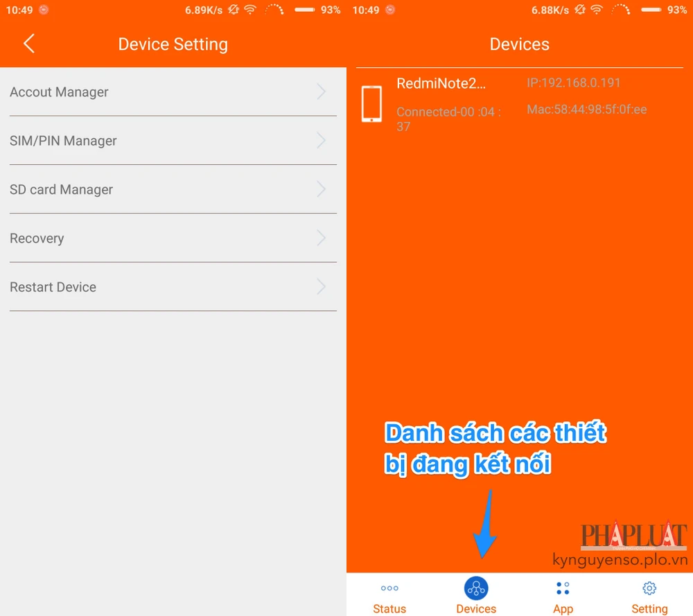Viewport: 693px width, 616px height.
Task: Tap the back arrow in Device Setting
Action: (28, 44)
